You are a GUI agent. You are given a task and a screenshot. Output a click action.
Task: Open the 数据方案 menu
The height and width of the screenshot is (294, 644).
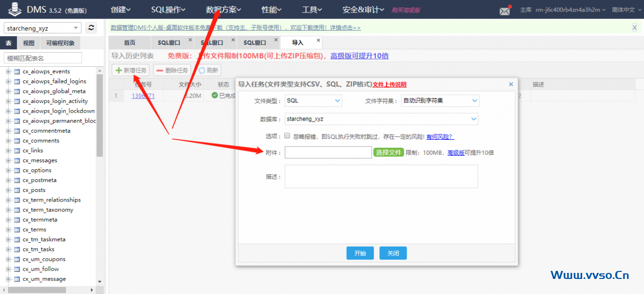click(223, 10)
